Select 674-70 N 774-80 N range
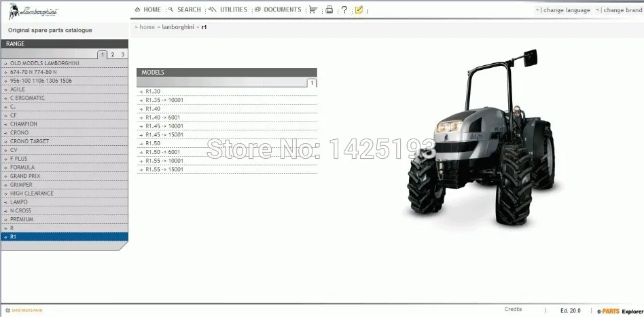This screenshot has width=644, height=317. pos(65,72)
